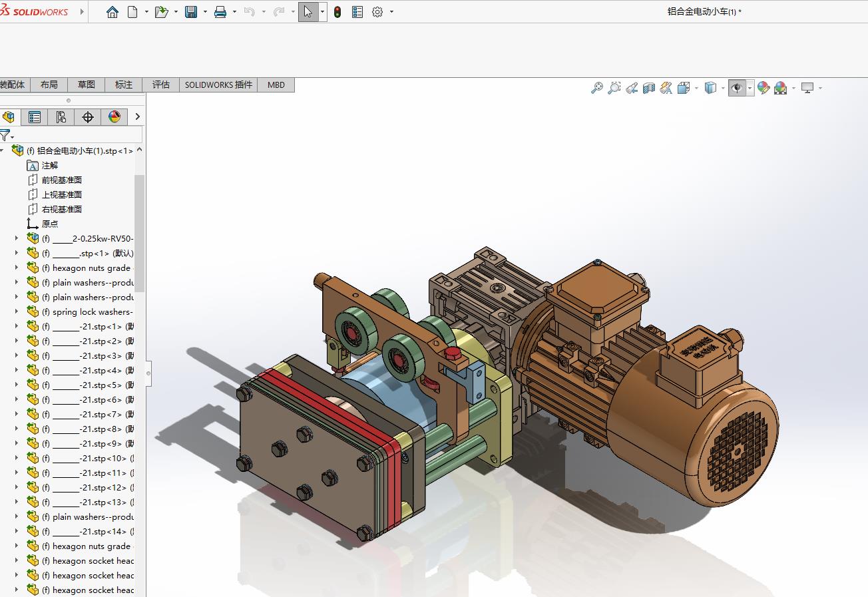The width and height of the screenshot is (868, 597).
Task: Click the Apply Scene icon
Action: pyautogui.click(x=781, y=88)
